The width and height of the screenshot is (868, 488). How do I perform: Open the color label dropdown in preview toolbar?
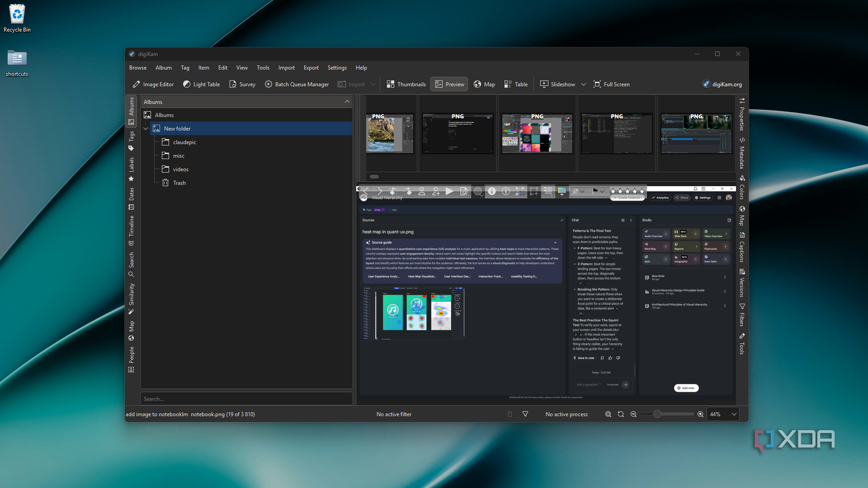click(578, 191)
